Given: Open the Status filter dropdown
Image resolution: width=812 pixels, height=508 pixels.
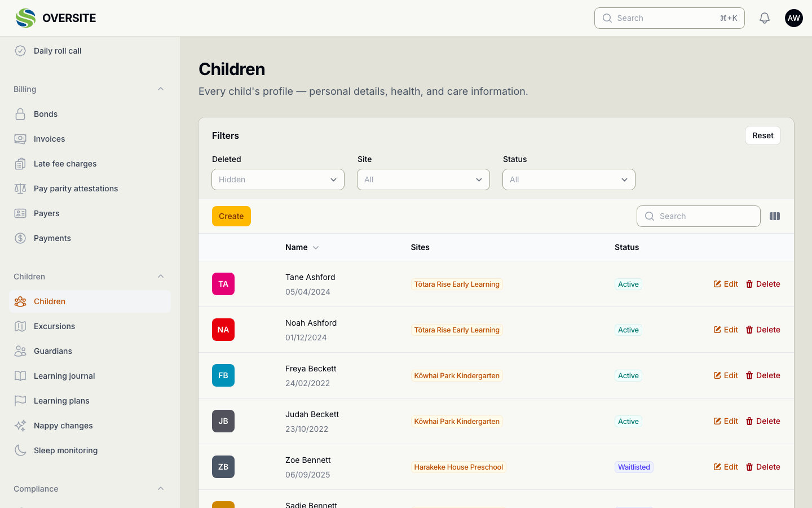Looking at the screenshot, I should [569, 179].
